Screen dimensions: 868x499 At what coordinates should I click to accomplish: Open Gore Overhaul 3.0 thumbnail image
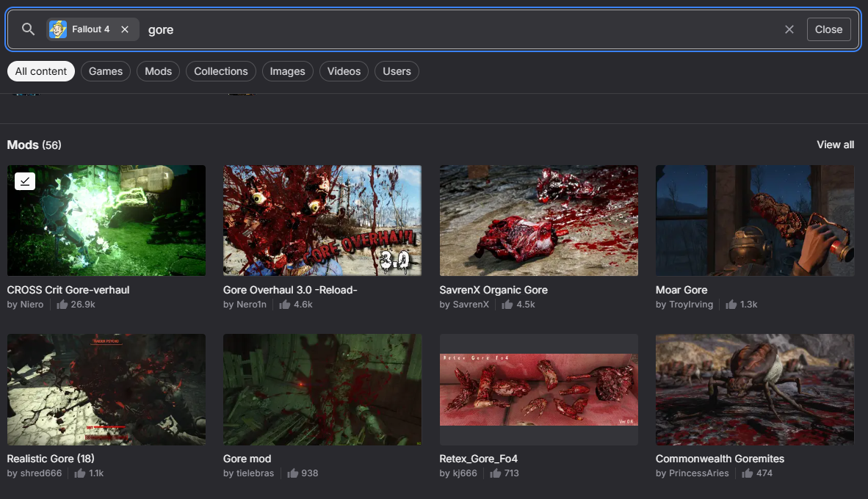322,220
